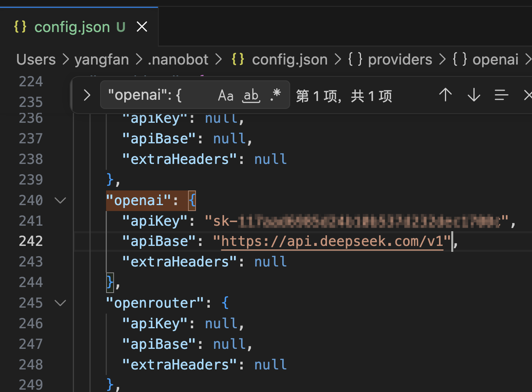The width and height of the screenshot is (532, 392).
Task: Click the object icon before providers breadcrumb
Action: [x=355, y=59]
